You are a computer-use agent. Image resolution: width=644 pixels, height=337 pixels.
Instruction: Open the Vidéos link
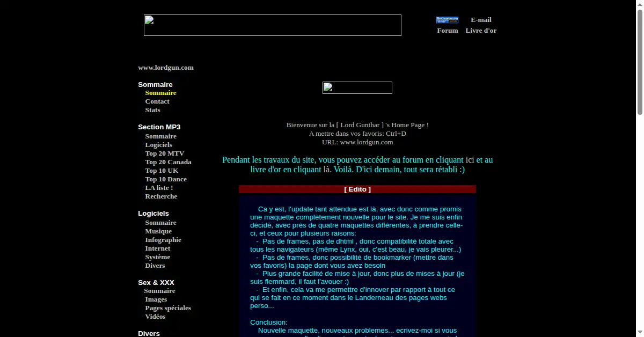(x=155, y=317)
